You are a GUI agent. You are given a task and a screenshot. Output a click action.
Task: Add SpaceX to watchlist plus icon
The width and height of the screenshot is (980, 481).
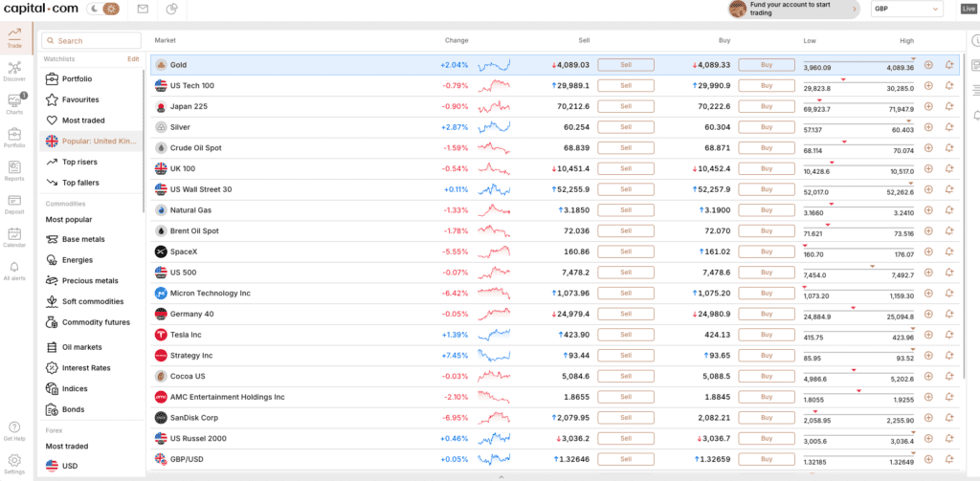click(928, 251)
